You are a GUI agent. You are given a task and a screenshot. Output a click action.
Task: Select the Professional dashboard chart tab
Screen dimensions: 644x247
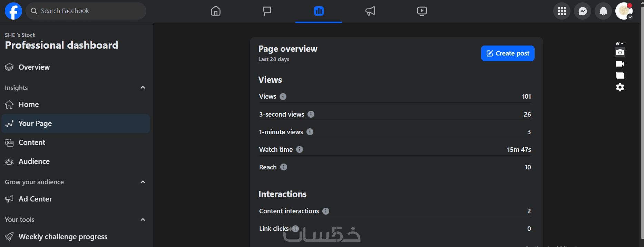tap(319, 11)
